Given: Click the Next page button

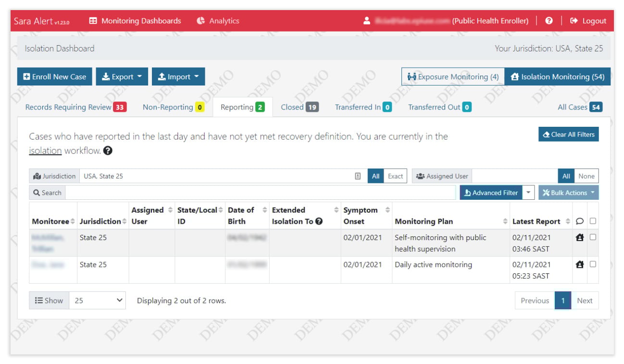Looking at the screenshot, I should click(x=585, y=301).
